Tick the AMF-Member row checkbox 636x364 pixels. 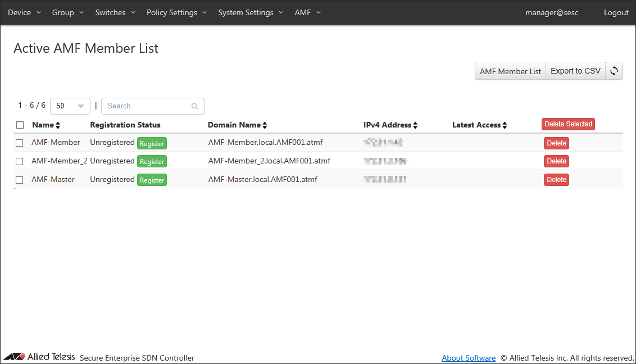pyautogui.click(x=20, y=143)
